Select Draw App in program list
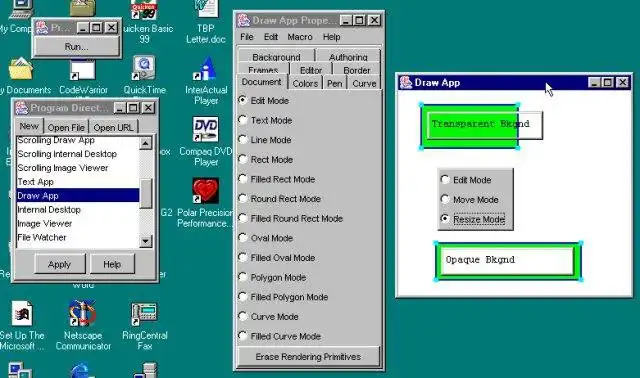 click(78, 196)
